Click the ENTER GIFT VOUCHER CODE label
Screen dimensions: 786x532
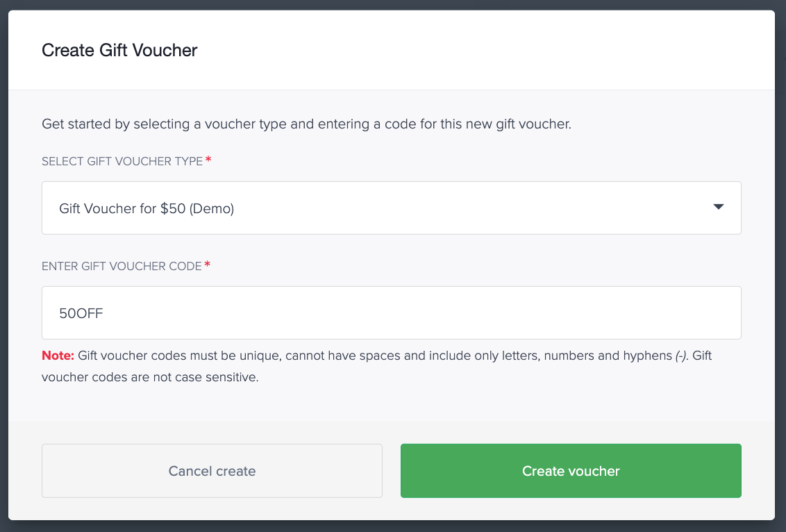tap(122, 266)
